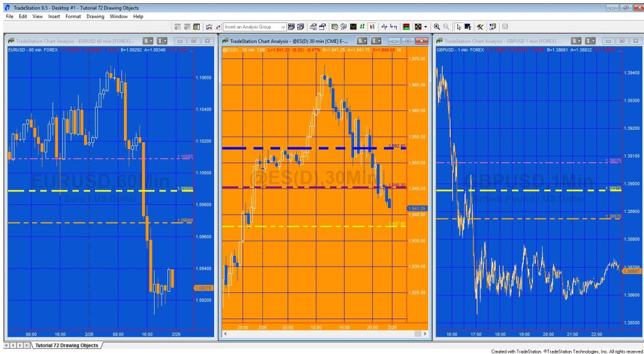
Task: Click the list window icon in toolbar
Action: 196,27
